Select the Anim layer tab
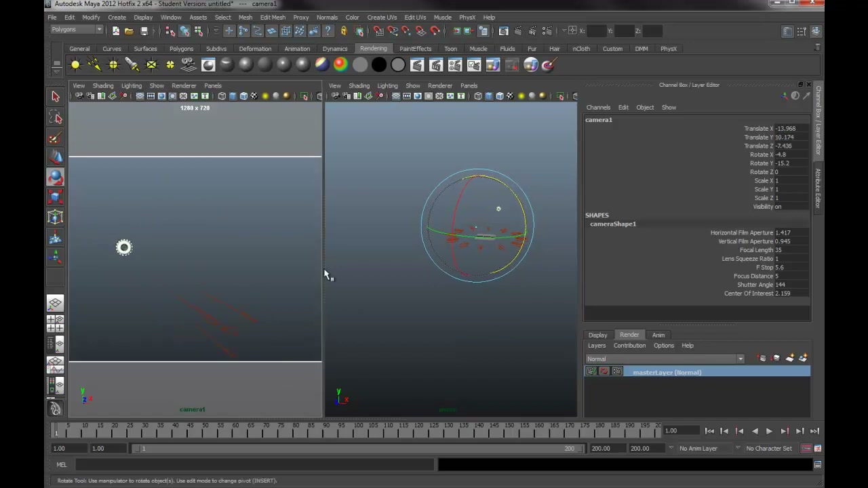 [658, 335]
